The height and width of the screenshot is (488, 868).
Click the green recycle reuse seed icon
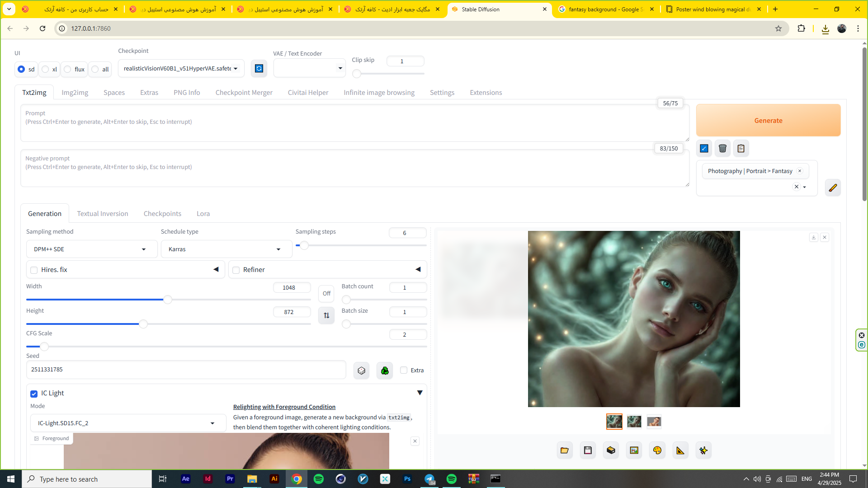(x=385, y=371)
